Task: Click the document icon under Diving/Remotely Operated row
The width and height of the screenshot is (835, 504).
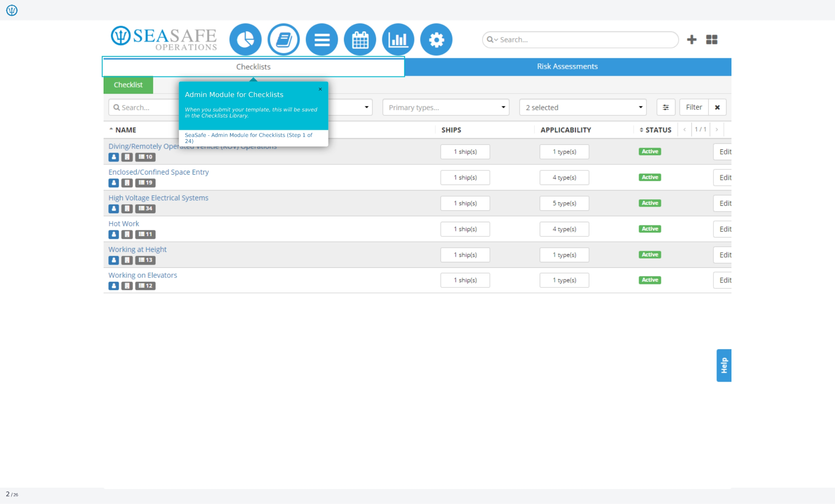Action: coord(127,157)
